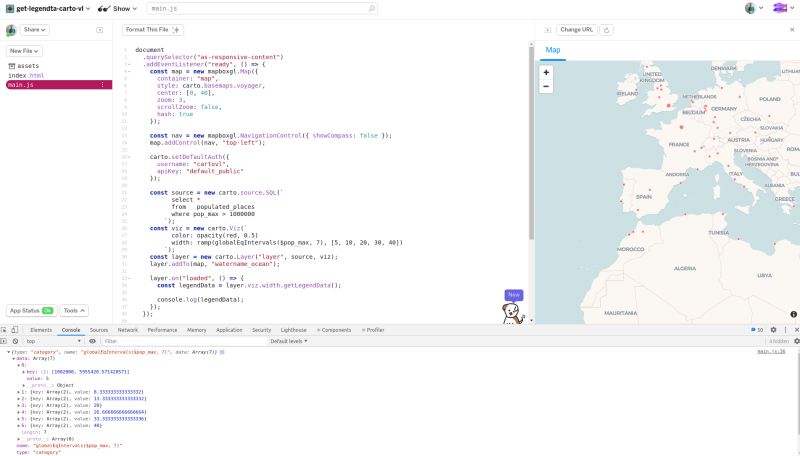Viewport: 800px width, 456px height.
Task: Open the New File dropdown
Action: pyautogui.click(x=24, y=51)
